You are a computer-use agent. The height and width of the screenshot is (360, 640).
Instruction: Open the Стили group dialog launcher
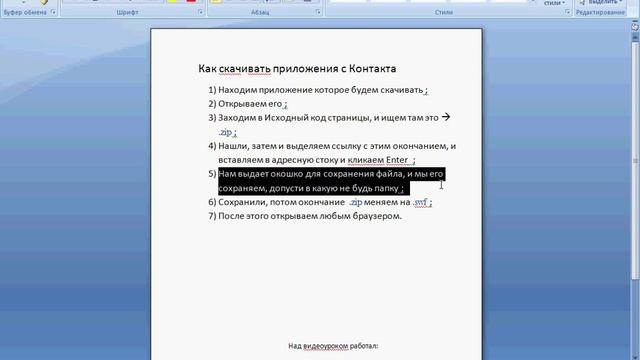click(567, 12)
